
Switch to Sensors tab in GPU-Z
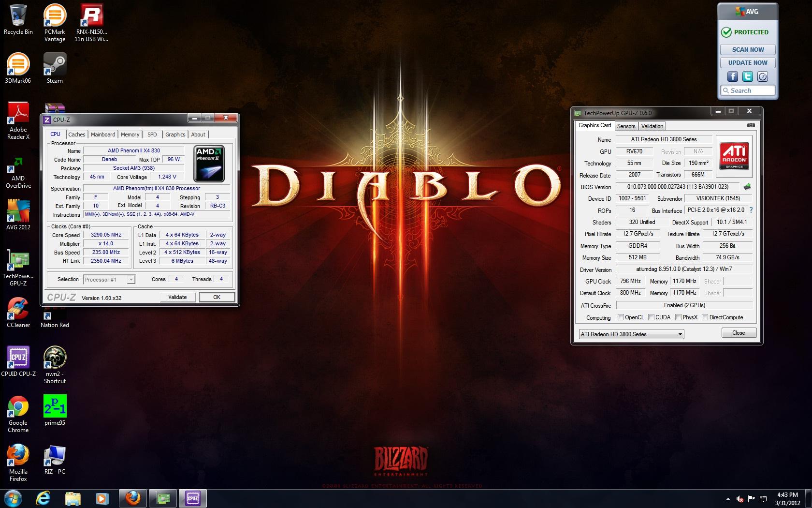point(626,126)
